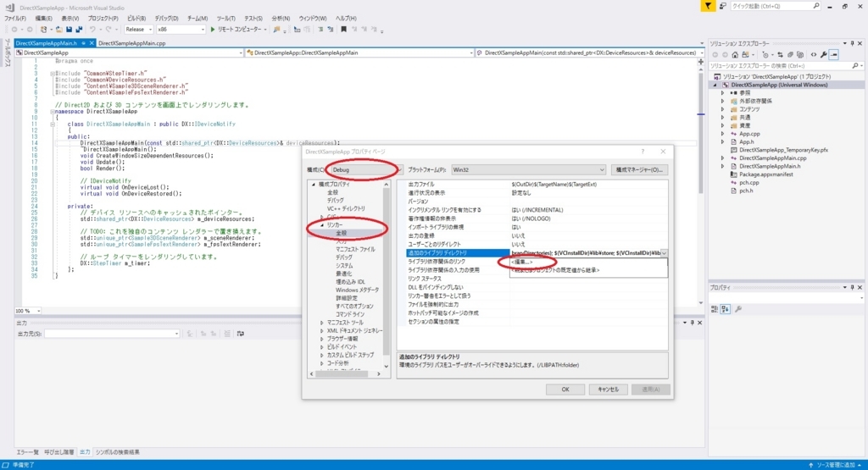This screenshot has height=470, width=868.
Task: Click the 出力ファイル property row
Action: (531, 185)
